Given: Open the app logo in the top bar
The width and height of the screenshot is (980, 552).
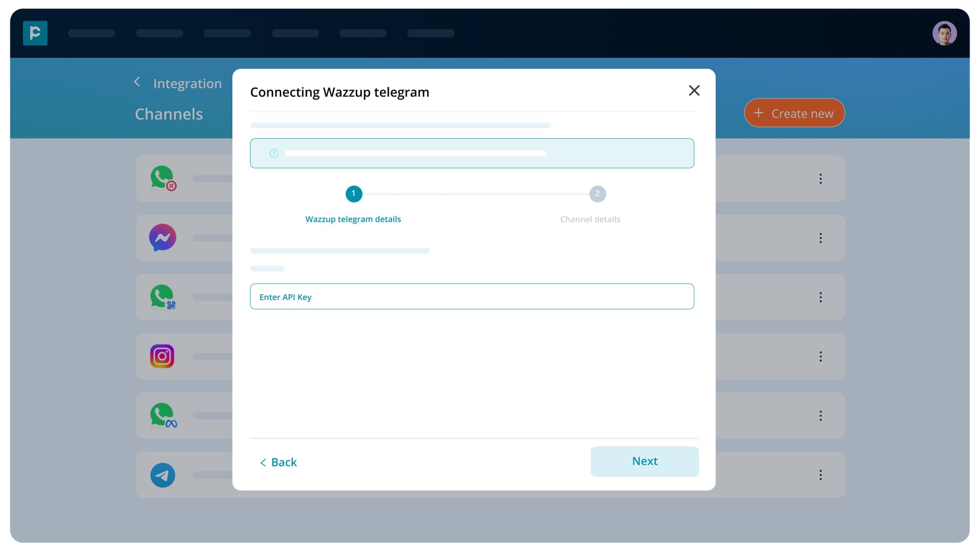Looking at the screenshot, I should point(35,33).
